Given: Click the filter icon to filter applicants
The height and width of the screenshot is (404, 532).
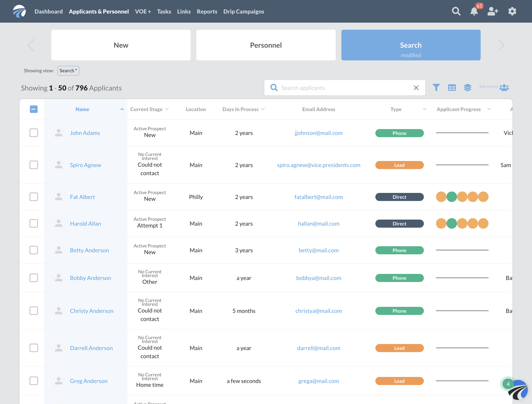Looking at the screenshot, I should 436,87.
